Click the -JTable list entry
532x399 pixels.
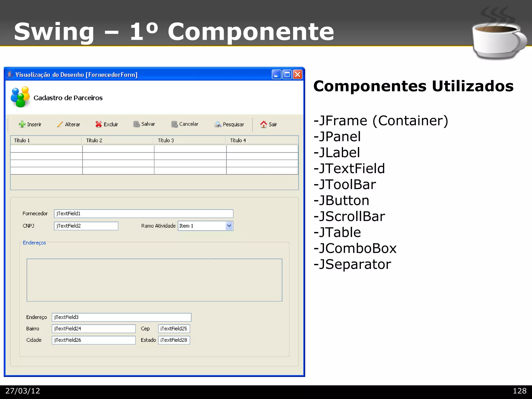click(x=337, y=232)
